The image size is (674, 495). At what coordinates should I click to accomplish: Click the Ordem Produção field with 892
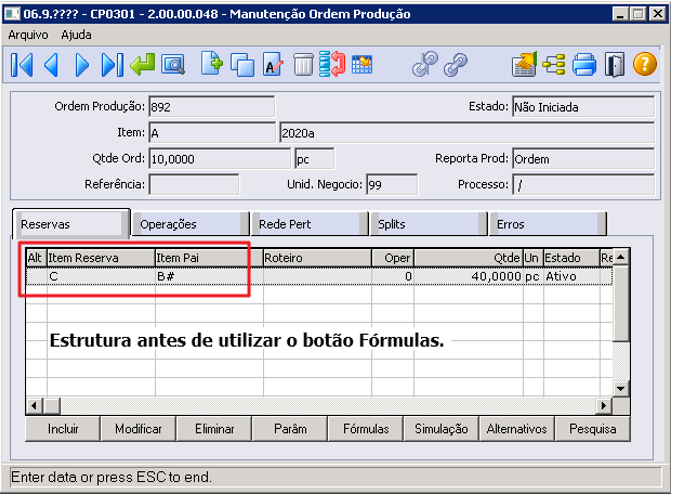(x=211, y=107)
